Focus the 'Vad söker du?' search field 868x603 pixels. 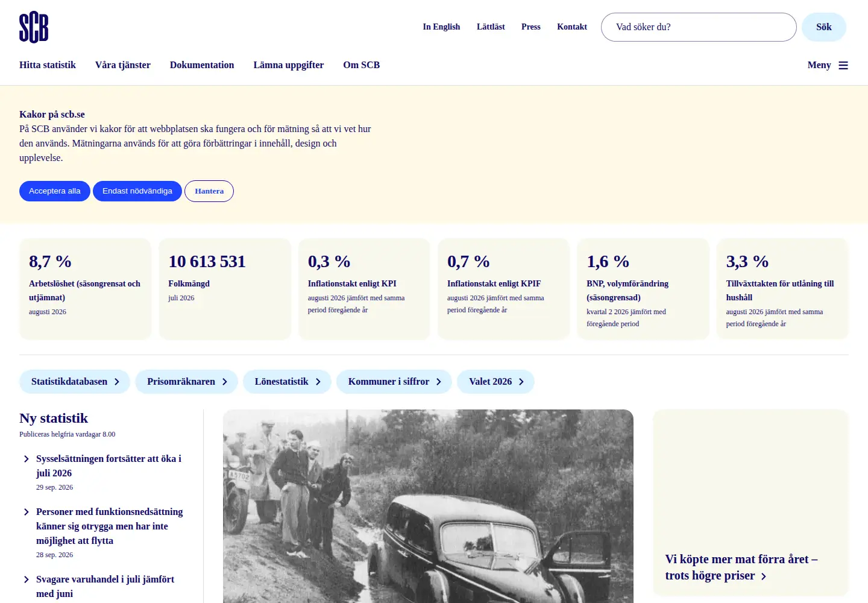coord(699,27)
